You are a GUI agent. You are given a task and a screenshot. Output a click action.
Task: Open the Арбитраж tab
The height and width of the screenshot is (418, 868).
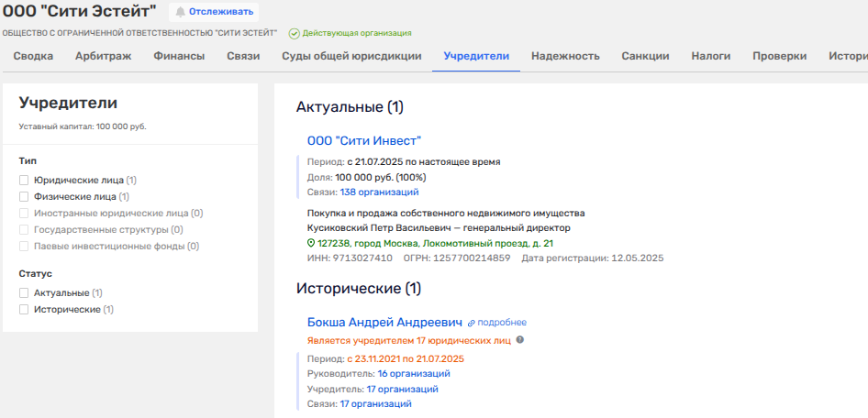point(103,56)
